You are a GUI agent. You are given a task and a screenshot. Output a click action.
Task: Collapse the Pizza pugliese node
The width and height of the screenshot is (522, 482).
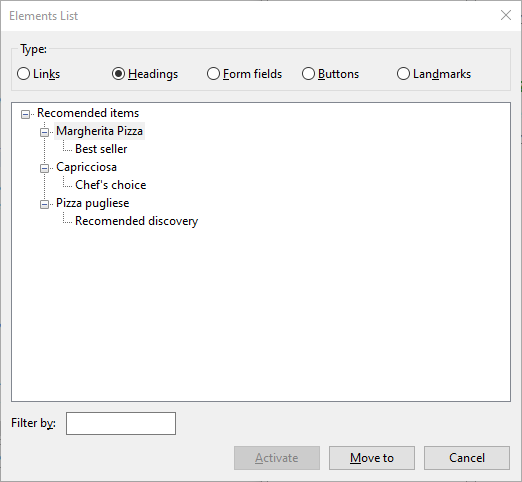44,204
